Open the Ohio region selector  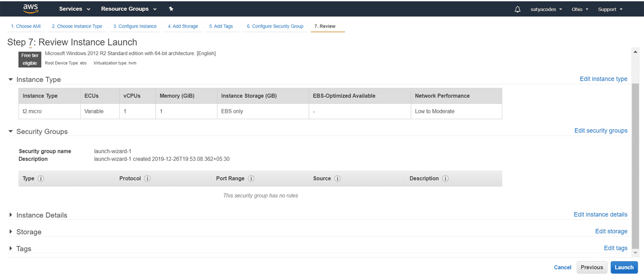pyautogui.click(x=580, y=9)
